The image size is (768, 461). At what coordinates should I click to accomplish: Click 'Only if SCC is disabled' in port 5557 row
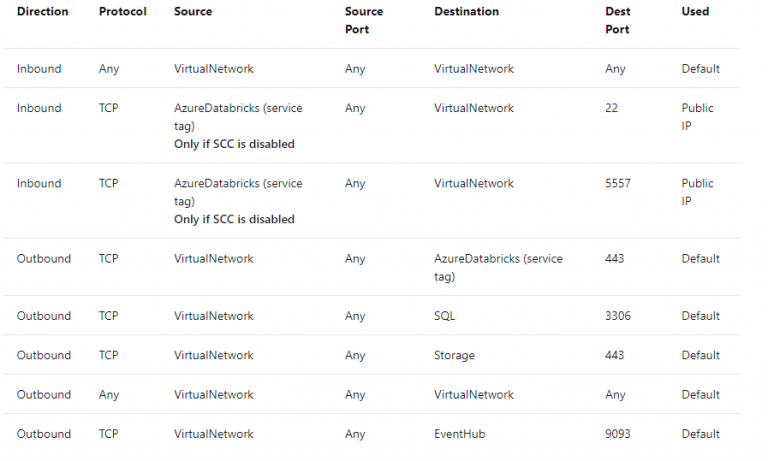[x=234, y=219]
